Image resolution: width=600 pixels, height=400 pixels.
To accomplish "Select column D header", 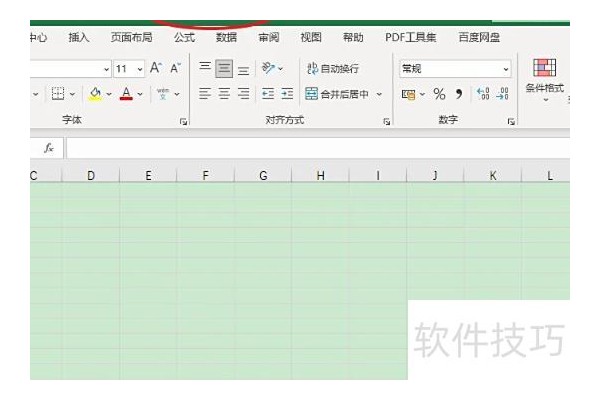I will pyautogui.click(x=91, y=175).
